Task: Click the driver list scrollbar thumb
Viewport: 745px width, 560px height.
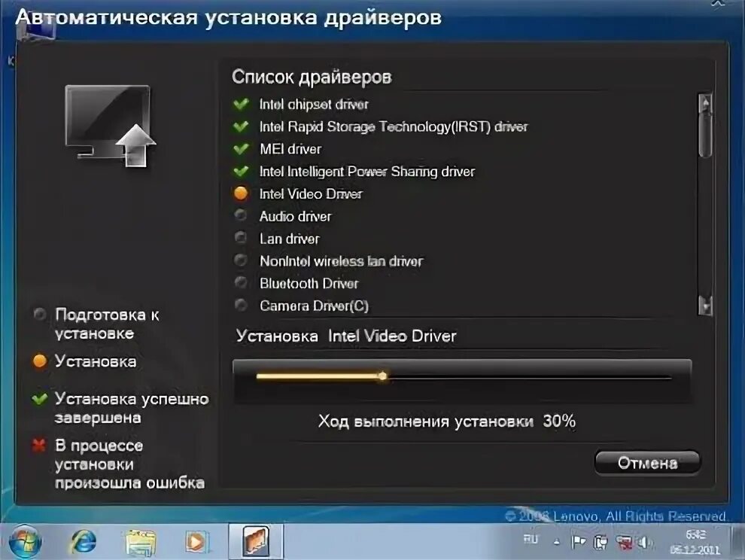Action: click(x=705, y=135)
